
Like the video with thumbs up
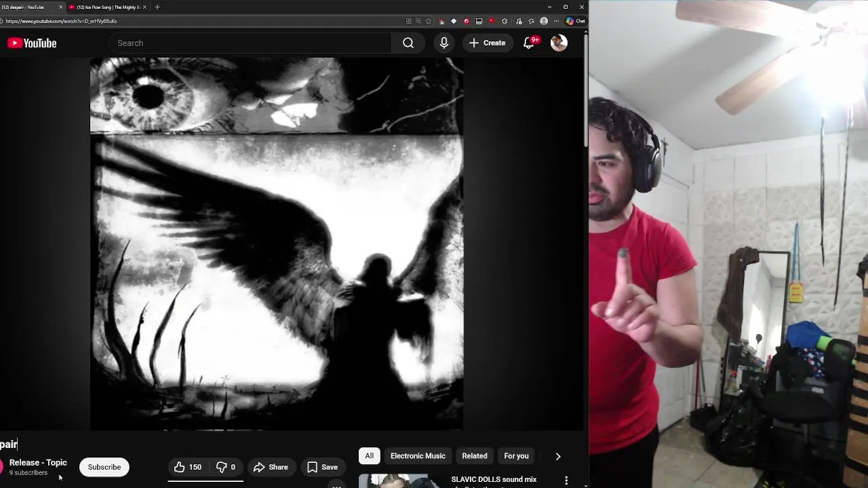188,467
